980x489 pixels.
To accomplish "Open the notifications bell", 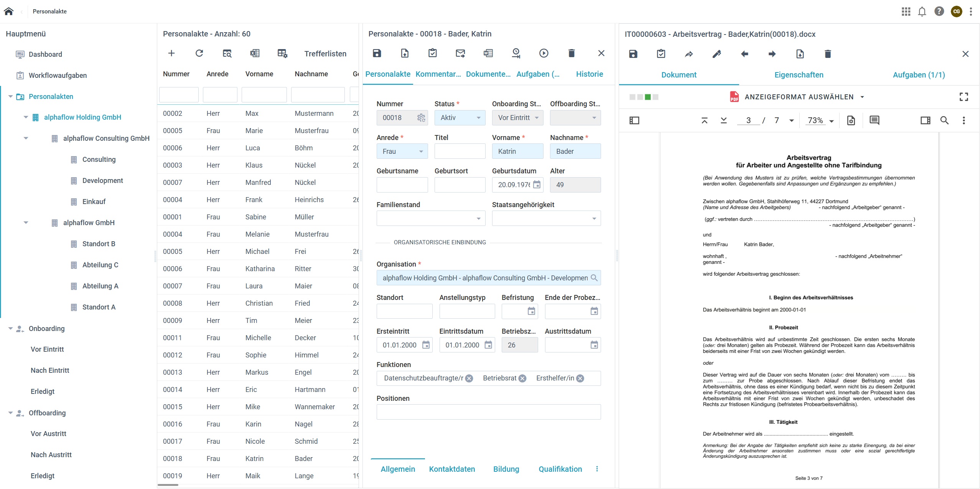I will pos(922,12).
